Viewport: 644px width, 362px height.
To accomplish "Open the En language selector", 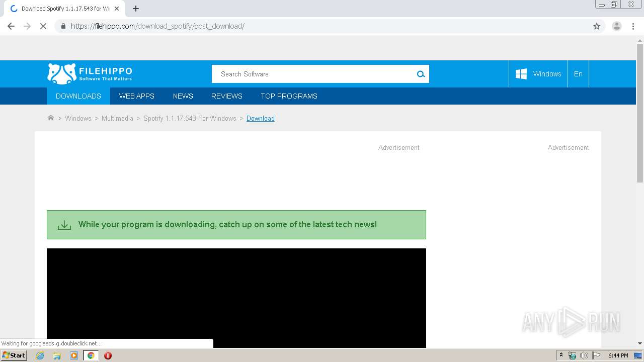I will click(x=578, y=74).
